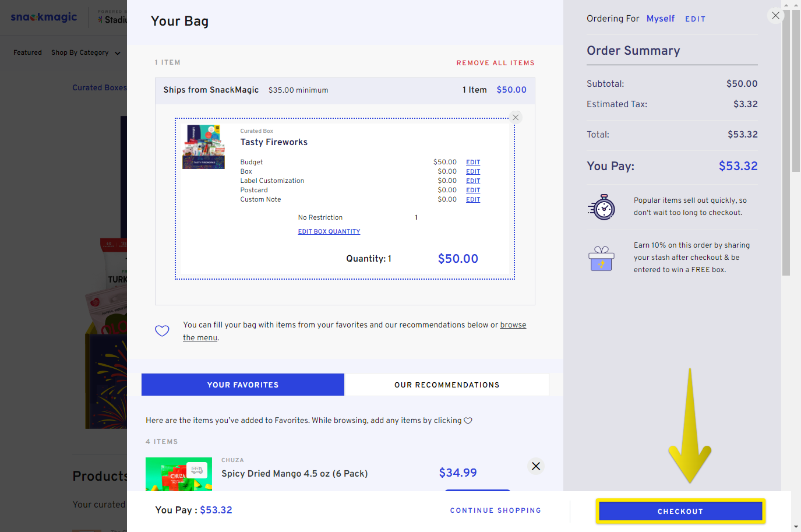
Task: Click the $50.00 shipment total in header
Action: (511, 90)
